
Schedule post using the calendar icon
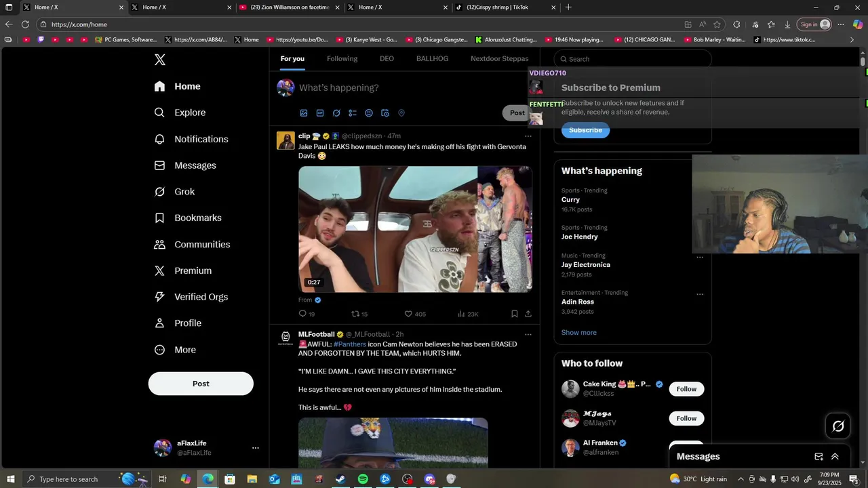[x=385, y=113]
